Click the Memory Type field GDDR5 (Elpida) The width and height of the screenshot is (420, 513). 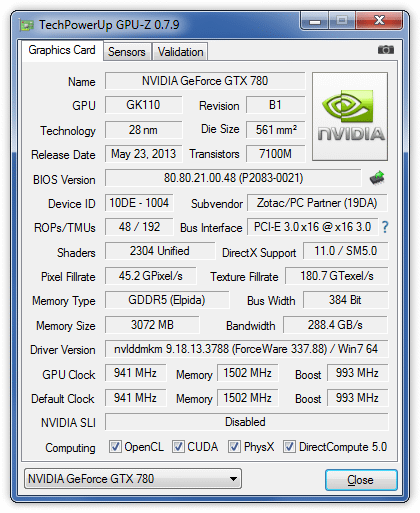click(x=167, y=300)
